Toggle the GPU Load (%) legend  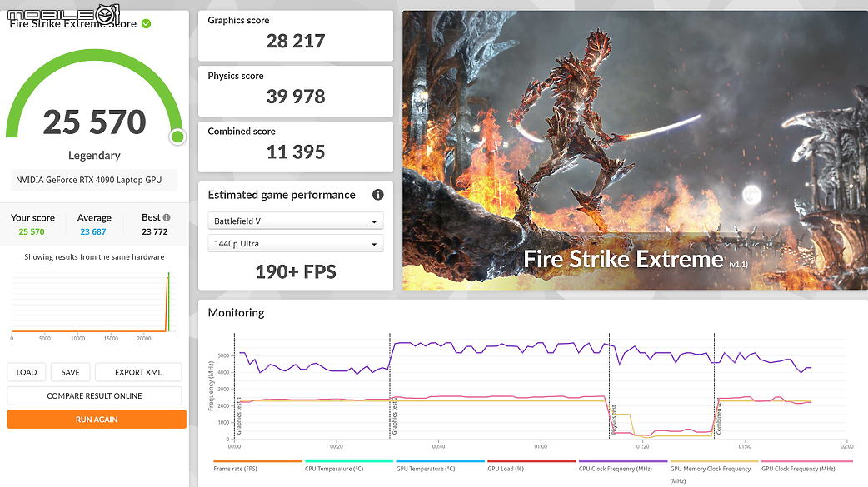pyautogui.click(x=531, y=466)
